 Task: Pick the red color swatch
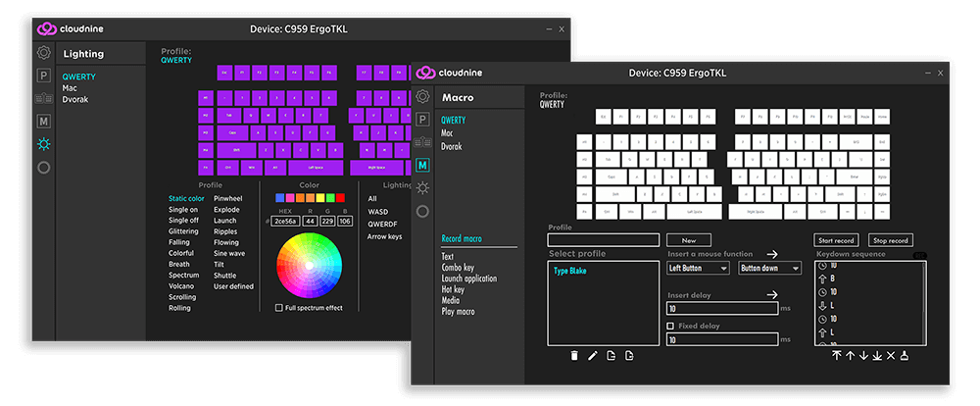(x=340, y=198)
